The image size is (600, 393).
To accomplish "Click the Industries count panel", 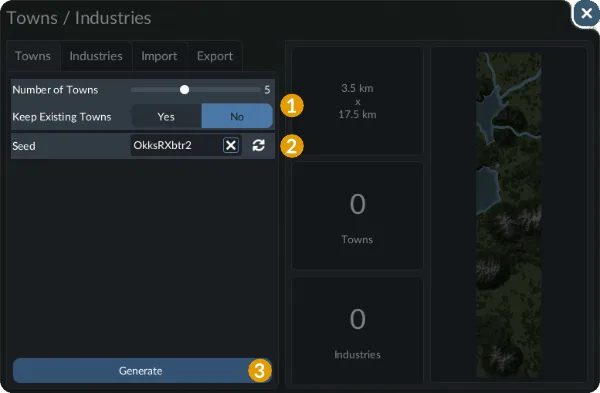I will [357, 330].
